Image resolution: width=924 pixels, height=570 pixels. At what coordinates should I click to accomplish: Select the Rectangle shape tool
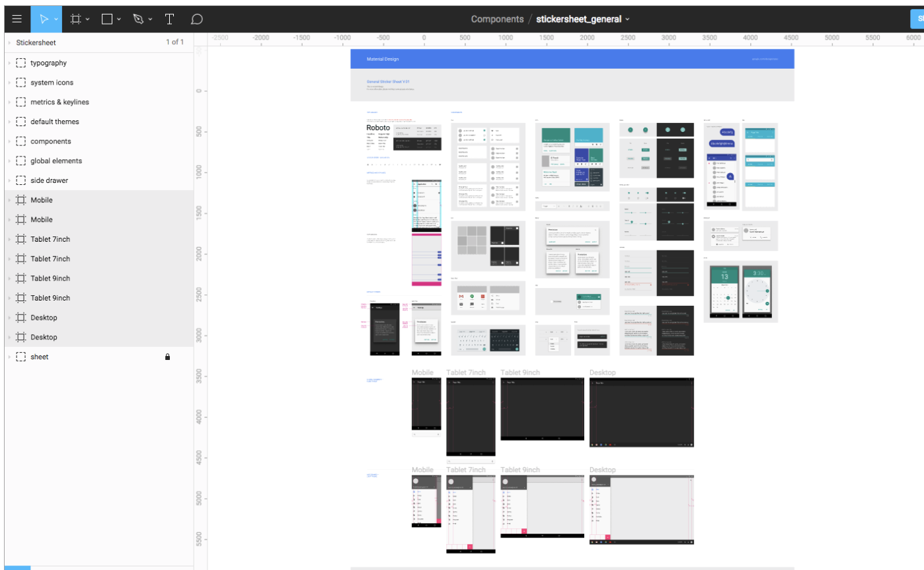click(x=107, y=19)
